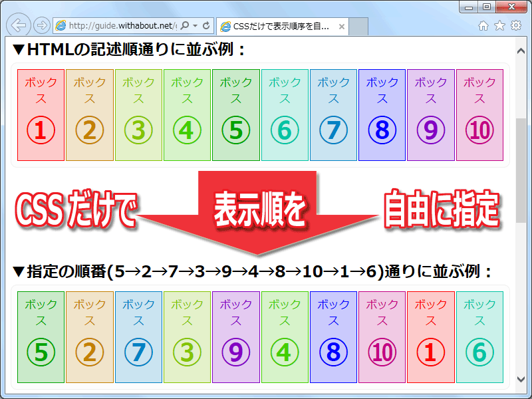Screen dimensions: 532x399
Task: Click the blue ボックス⑧ box in the top row
Action: [x=382, y=113]
